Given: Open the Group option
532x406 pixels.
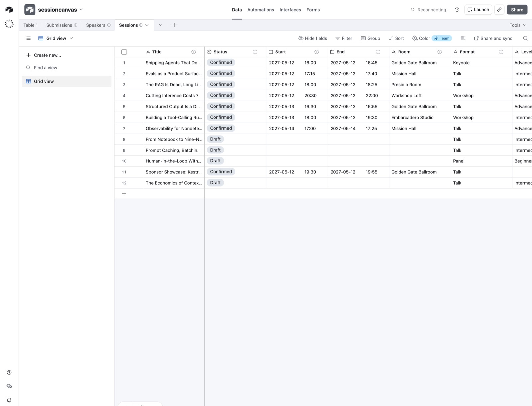Looking at the screenshot, I should coord(370,38).
